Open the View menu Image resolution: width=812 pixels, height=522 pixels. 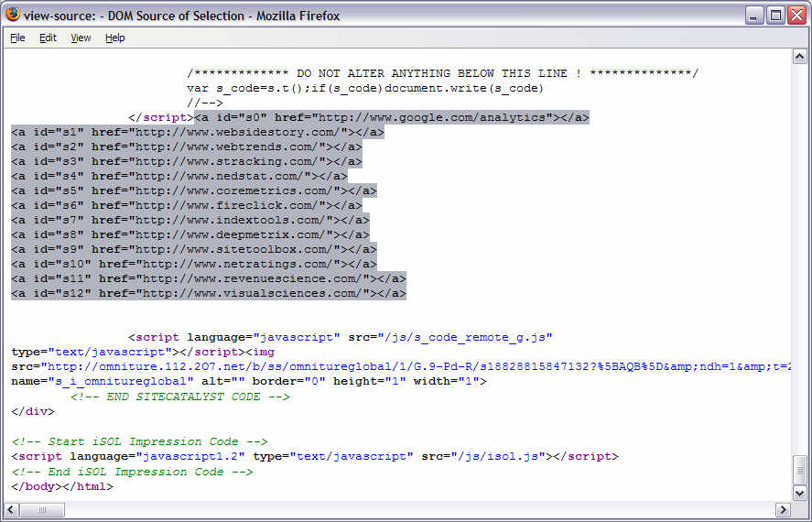pos(81,38)
